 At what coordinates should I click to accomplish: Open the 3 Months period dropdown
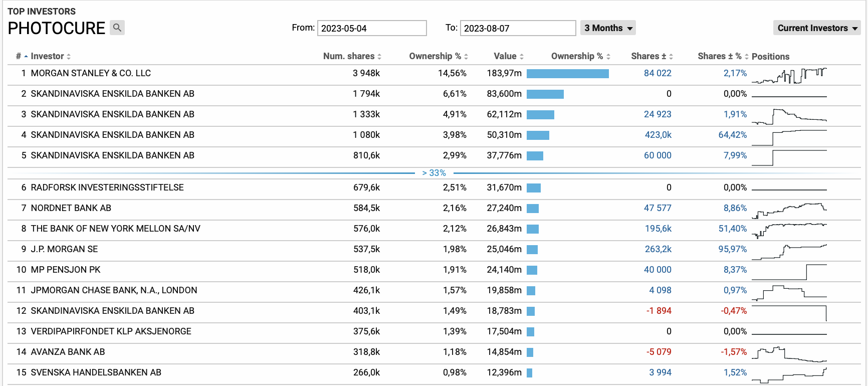point(608,28)
